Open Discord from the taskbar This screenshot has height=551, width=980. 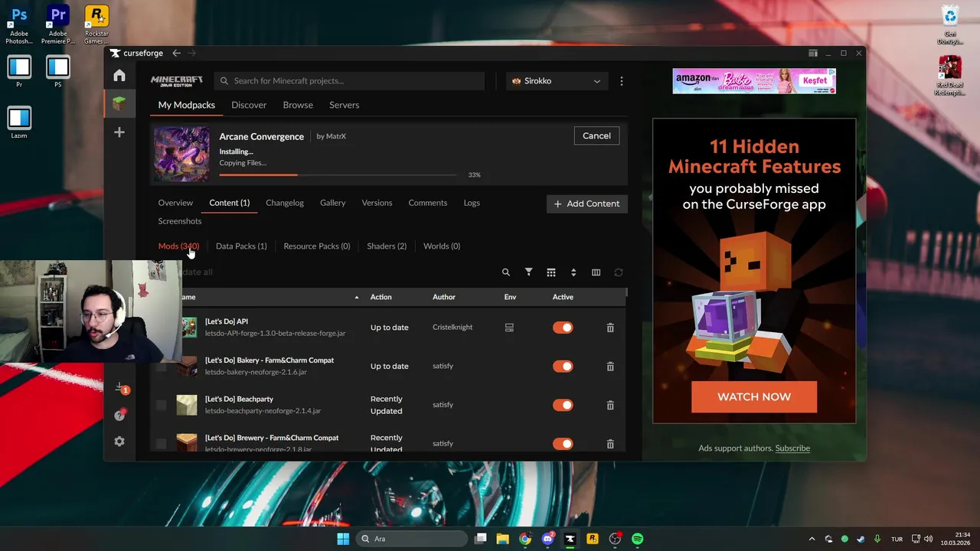547,539
